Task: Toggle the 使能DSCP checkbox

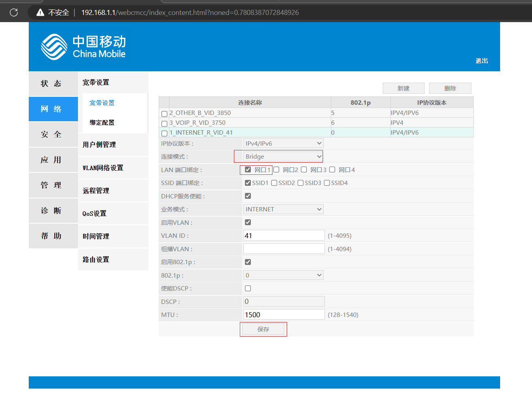Action: [x=248, y=289]
